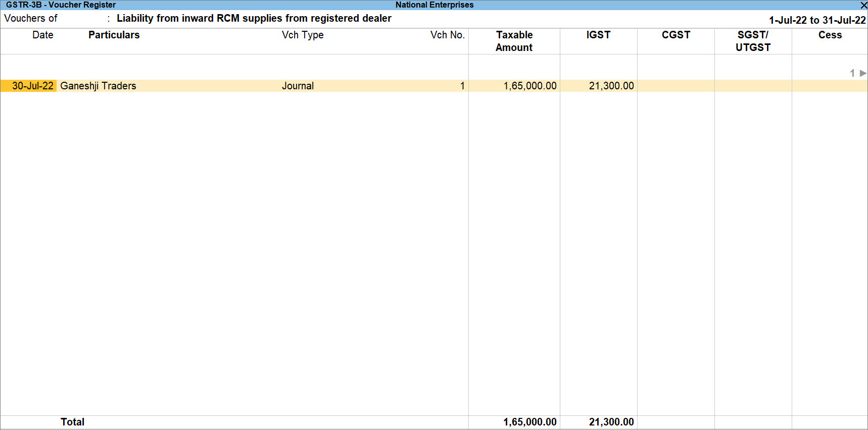Screen dimensions: 868x430
Task: Click Journal voucher type in the row
Action: pos(298,86)
